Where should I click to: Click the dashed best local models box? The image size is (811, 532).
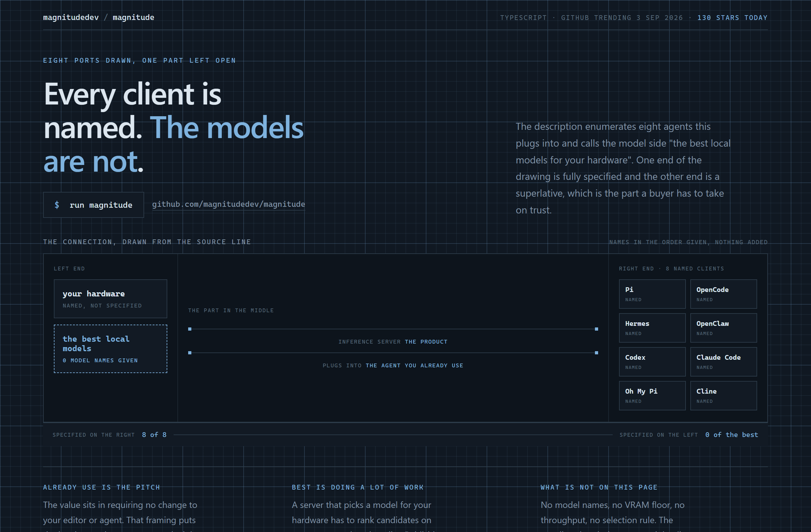click(111, 349)
